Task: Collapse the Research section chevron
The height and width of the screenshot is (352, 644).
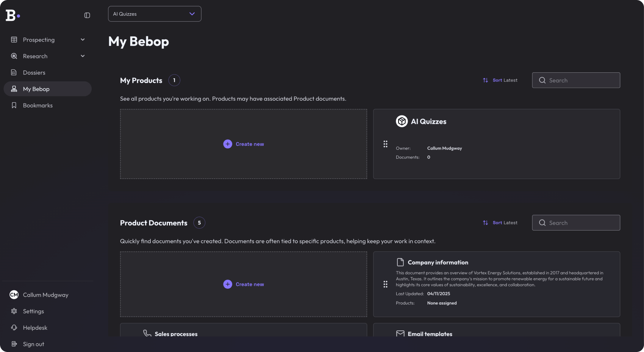Action: [x=83, y=56]
